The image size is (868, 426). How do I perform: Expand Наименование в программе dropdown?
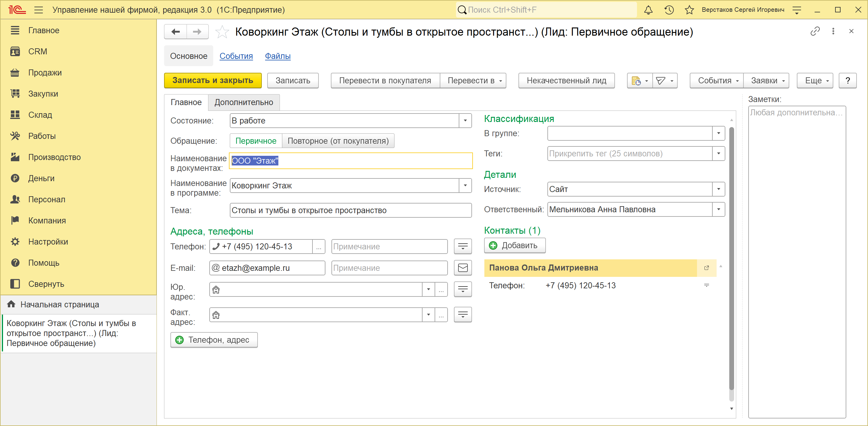click(465, 185)
